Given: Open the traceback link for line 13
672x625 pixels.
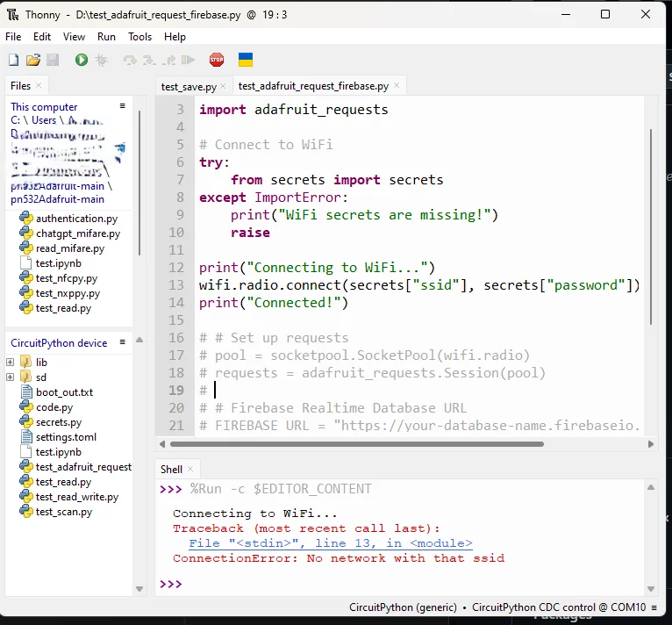Looking at the screenshot, I should [x=331, y=543].
